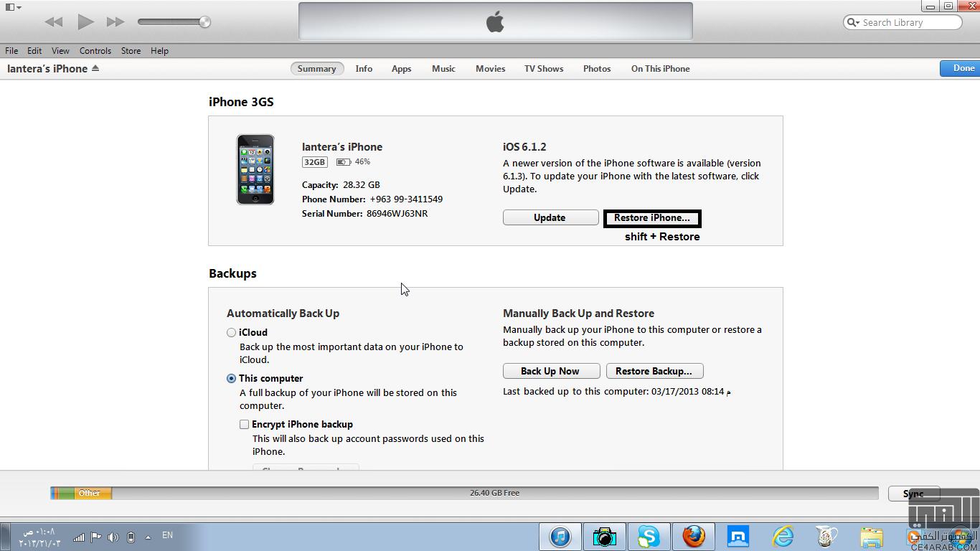Image resolution: width=980 pixels, height=551 pixels.
Task: Switch to the Apps tab
Action: [x=401, y=69]
